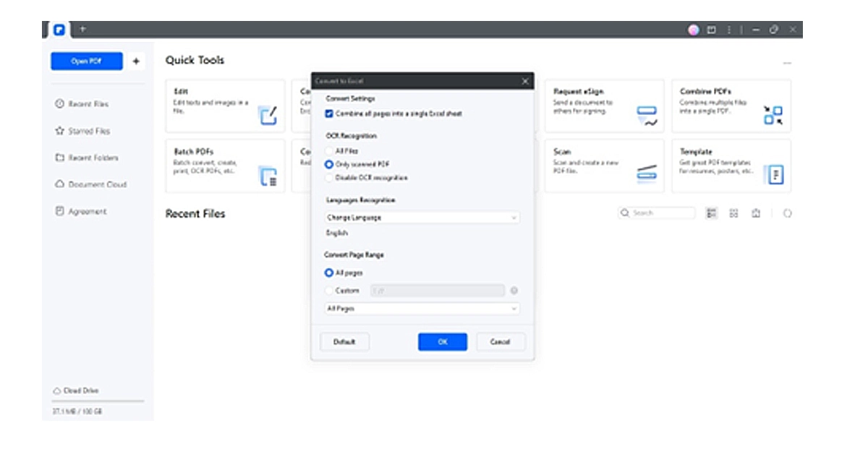868x454 pixels.
Task: Click the Request eSign signature icon
Action: 647,116
